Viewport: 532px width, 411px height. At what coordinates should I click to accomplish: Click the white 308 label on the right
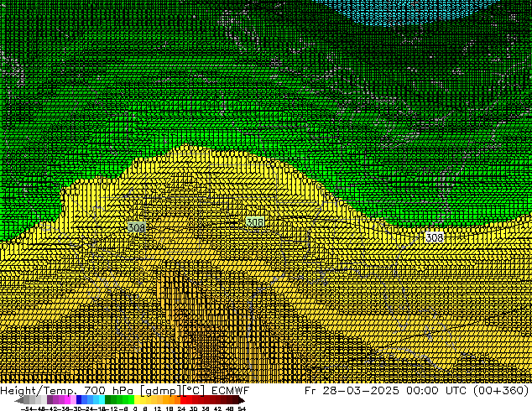pos(435,237)
